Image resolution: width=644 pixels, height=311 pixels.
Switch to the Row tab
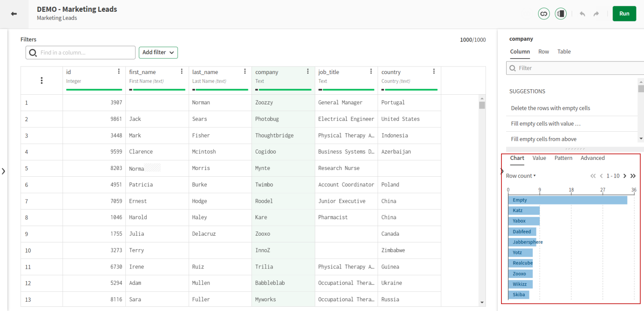point(544,52)
